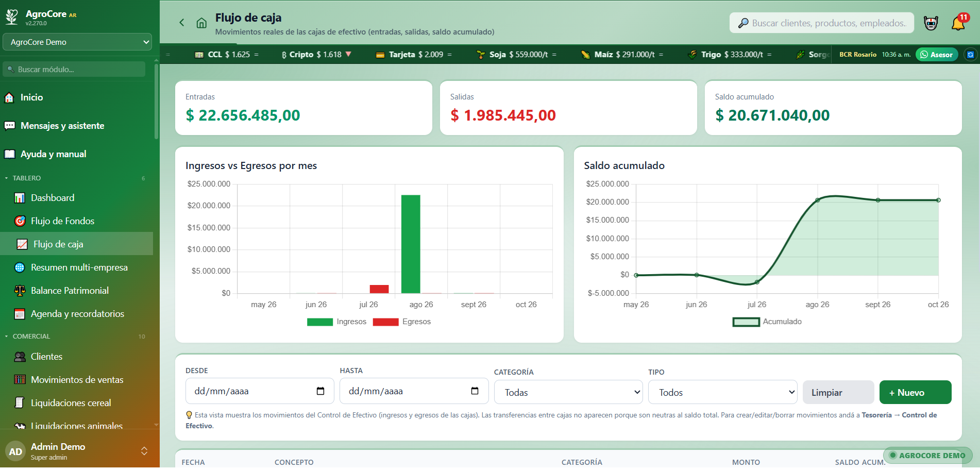Open Balance Patrimonial scales icon
This screenshot has height=470, width=980.
click(x=20, y=291)
